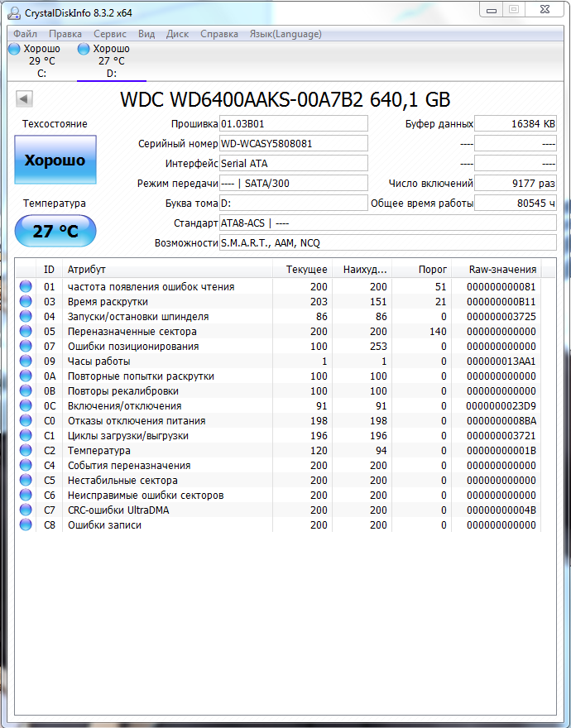Open the Правка menu

click(65, 34)
